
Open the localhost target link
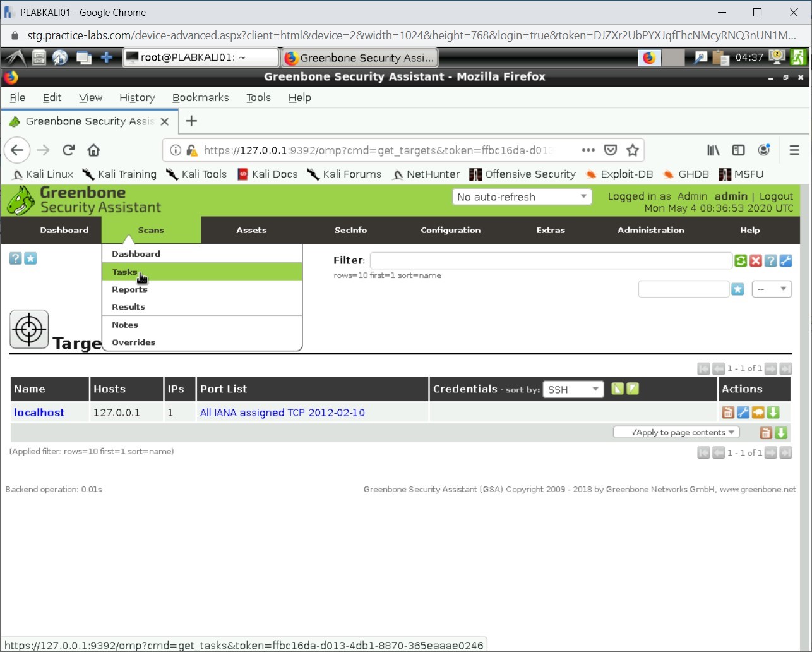39,413
